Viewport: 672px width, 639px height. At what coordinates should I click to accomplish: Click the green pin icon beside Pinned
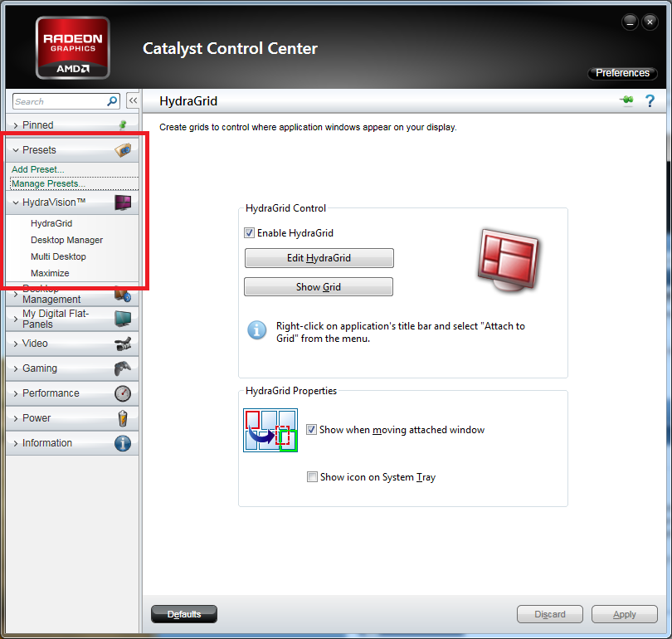pos(123,124)
